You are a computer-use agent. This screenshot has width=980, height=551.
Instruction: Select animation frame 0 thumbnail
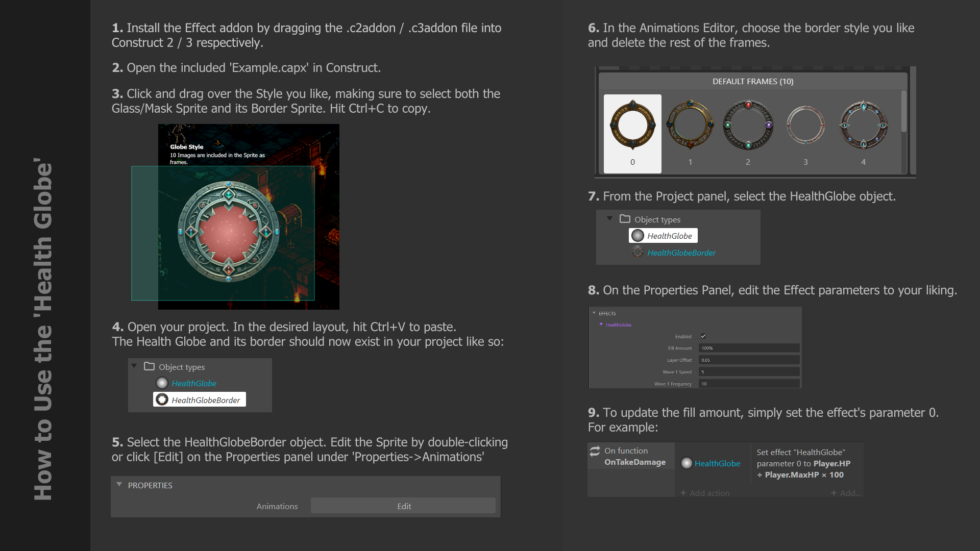[632, 134]
